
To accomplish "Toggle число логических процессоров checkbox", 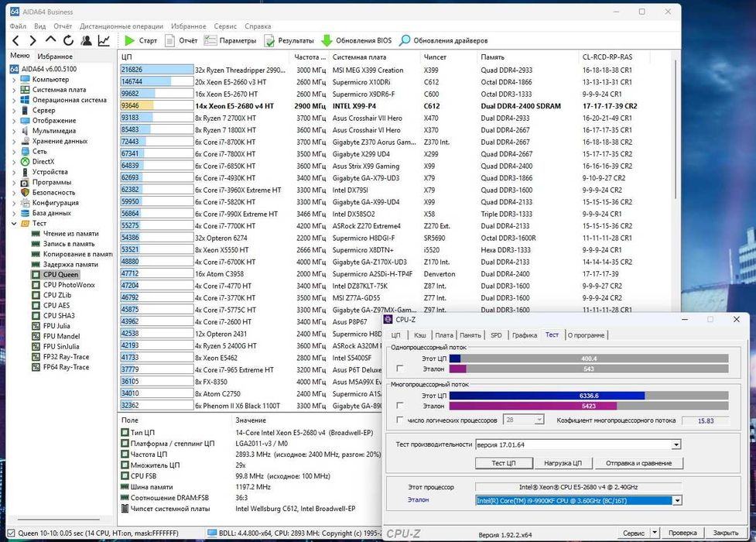I will tap(399, 420).
